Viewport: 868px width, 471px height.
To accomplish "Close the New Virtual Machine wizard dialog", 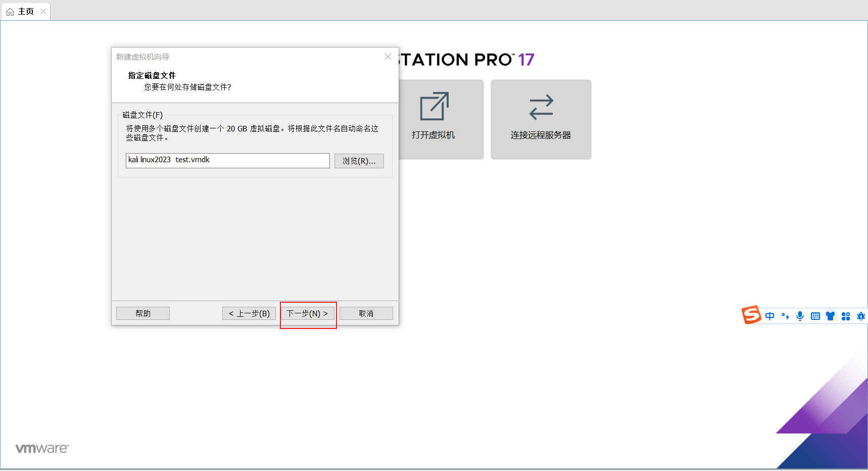I will tap(388, 57).
